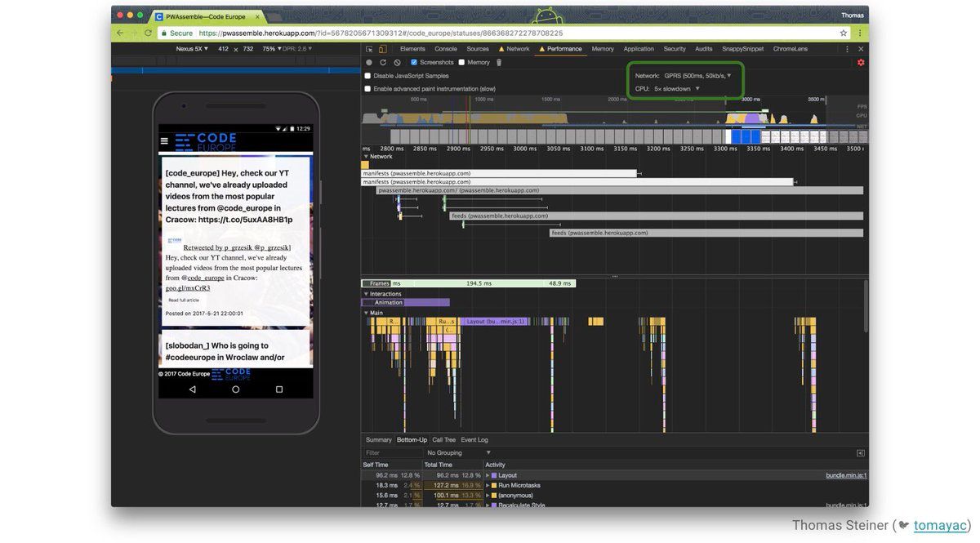Open the red capture settings gear
The width and height of the screenshot is (980, 543).
(x=860, y=62)
